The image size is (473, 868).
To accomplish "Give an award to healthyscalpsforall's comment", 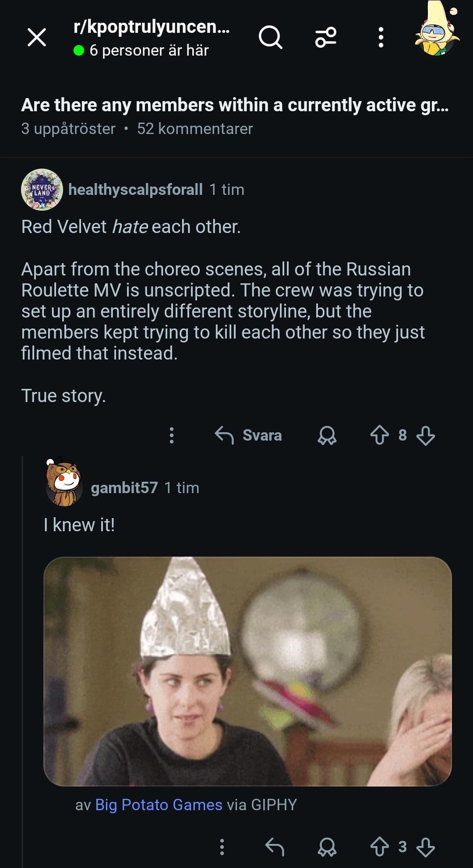I will pyautogui.click(x=327, y=435).
